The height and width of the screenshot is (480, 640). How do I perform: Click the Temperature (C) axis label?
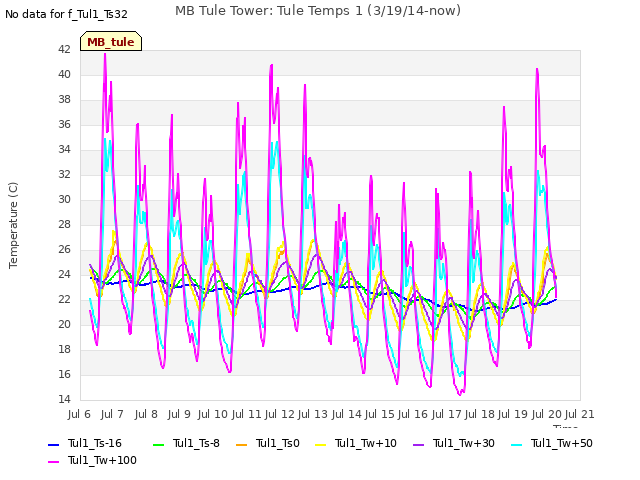click(13, 225)
